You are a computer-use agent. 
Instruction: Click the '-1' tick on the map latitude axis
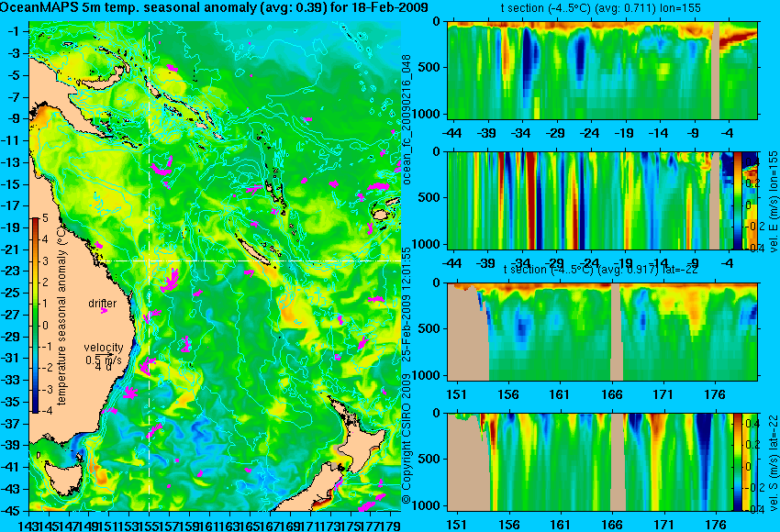15,31
